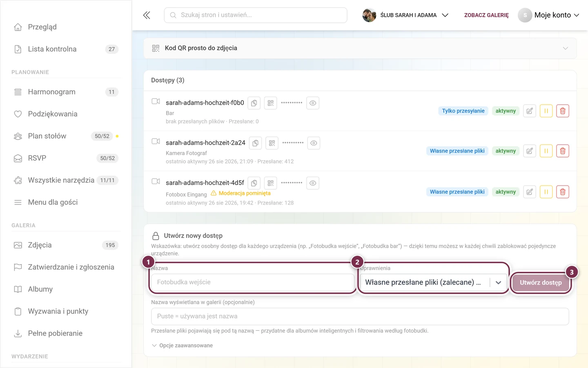Follow the ZOBACZ GALERIĘ link

(x=486, y=15)
